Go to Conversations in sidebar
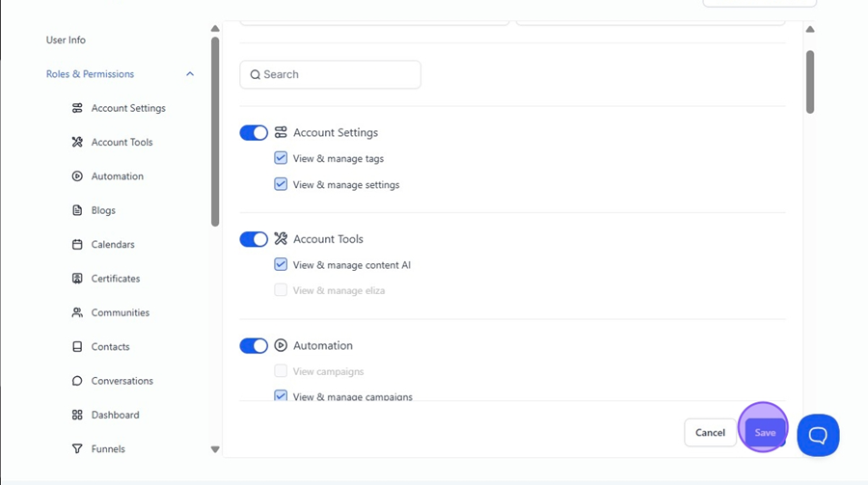 click(x=122, y=381)
